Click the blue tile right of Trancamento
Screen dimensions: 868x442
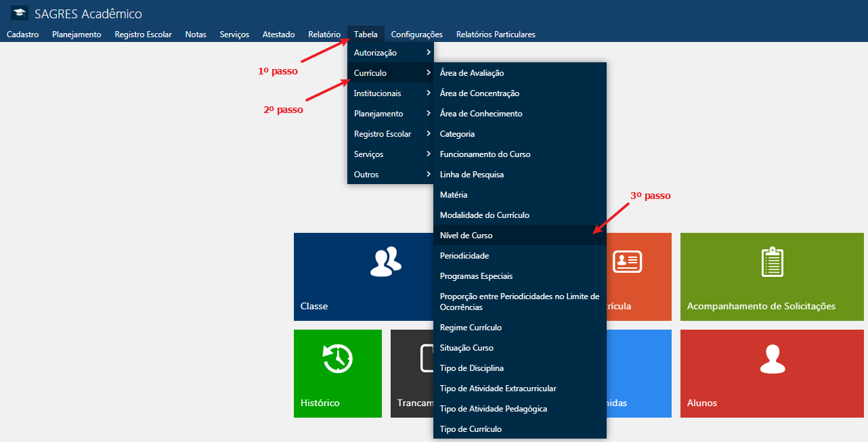pyautogui.click(x=638, y=374)
